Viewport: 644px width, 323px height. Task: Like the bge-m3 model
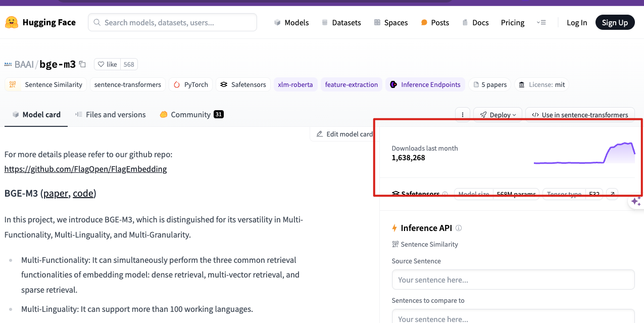[108, 64]
